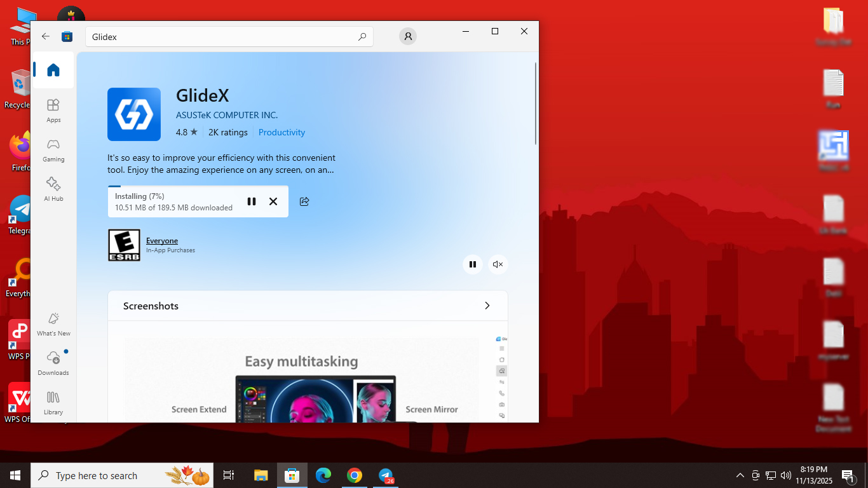Open the Everyone rating link

click(x=162, y=241)
